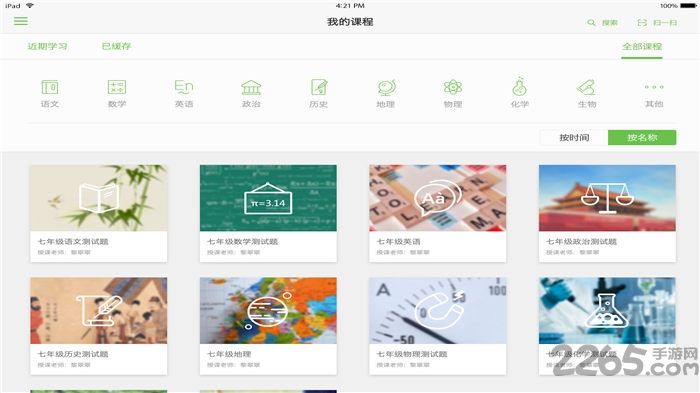
Task: Open 七年级历史测试题 painting thumbnail
Action: pyautogui.click(x=99, y=310)
